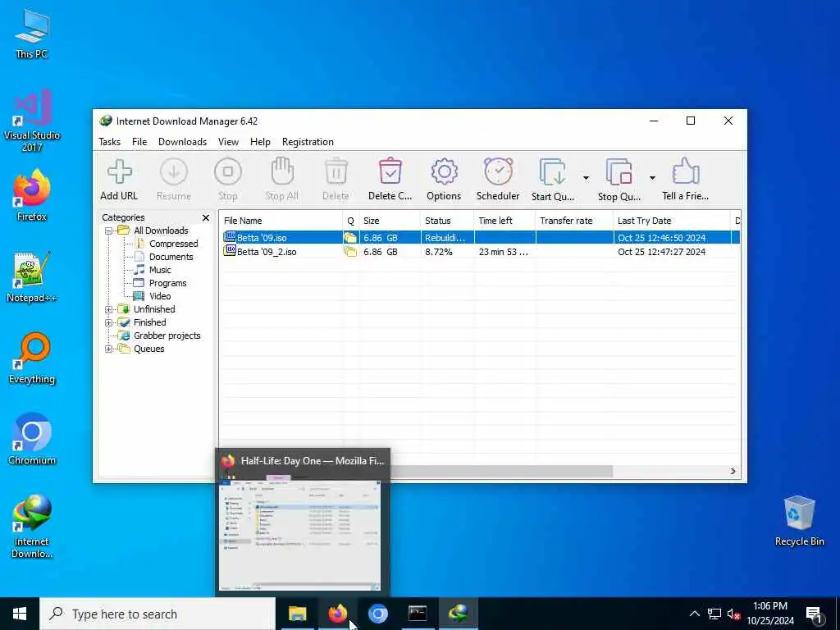Select Internet Download Manager desktop shortcut
The height and width of the screenshot is (630, 840).
[x=32, y=527]
